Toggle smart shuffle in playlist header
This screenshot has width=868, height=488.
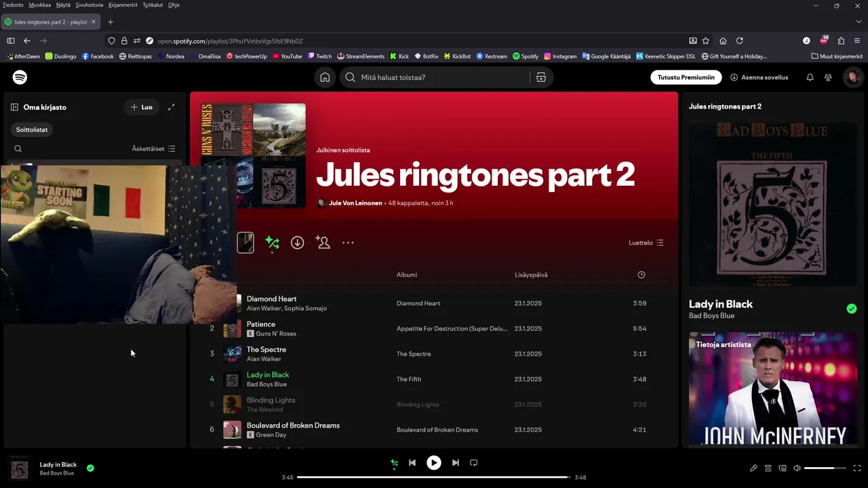[x=272, y=243]
